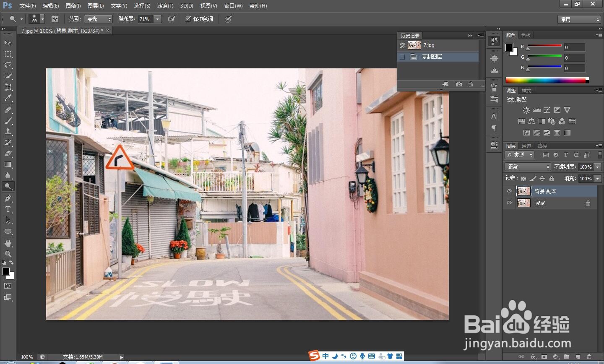Viewport: 604px width, 364px height.
Task: Open blend mode dropdown 正常
Action: click(528, 166)
